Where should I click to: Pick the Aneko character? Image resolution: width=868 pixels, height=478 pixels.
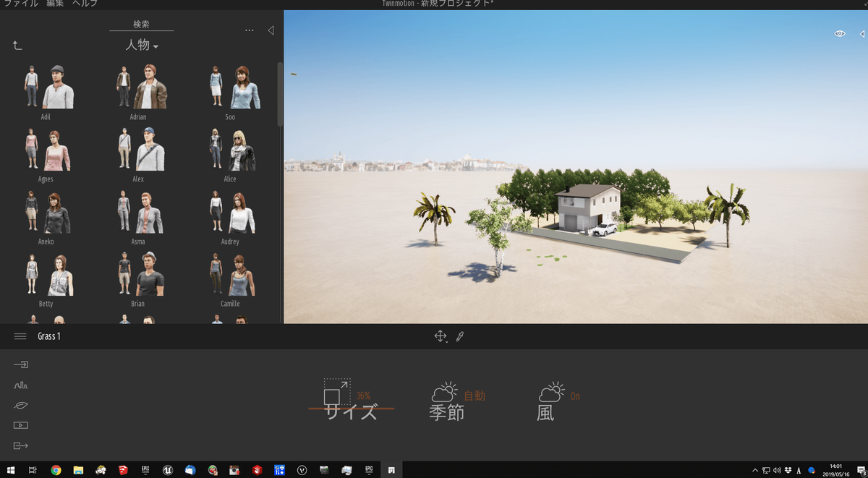click(x=46, y=212)
